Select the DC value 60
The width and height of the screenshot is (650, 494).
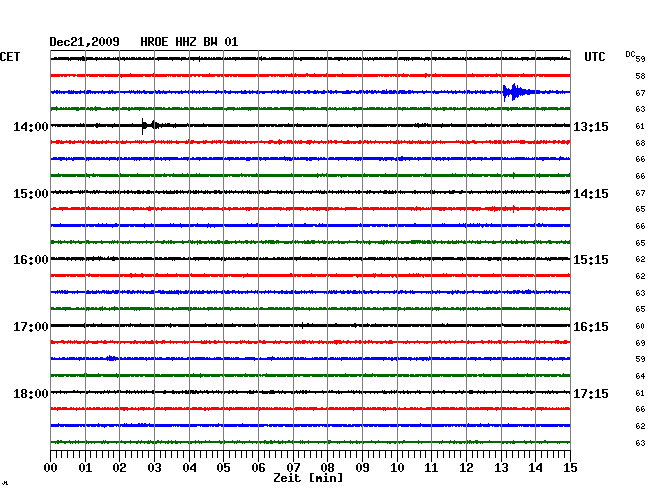[x=640, y=326]
